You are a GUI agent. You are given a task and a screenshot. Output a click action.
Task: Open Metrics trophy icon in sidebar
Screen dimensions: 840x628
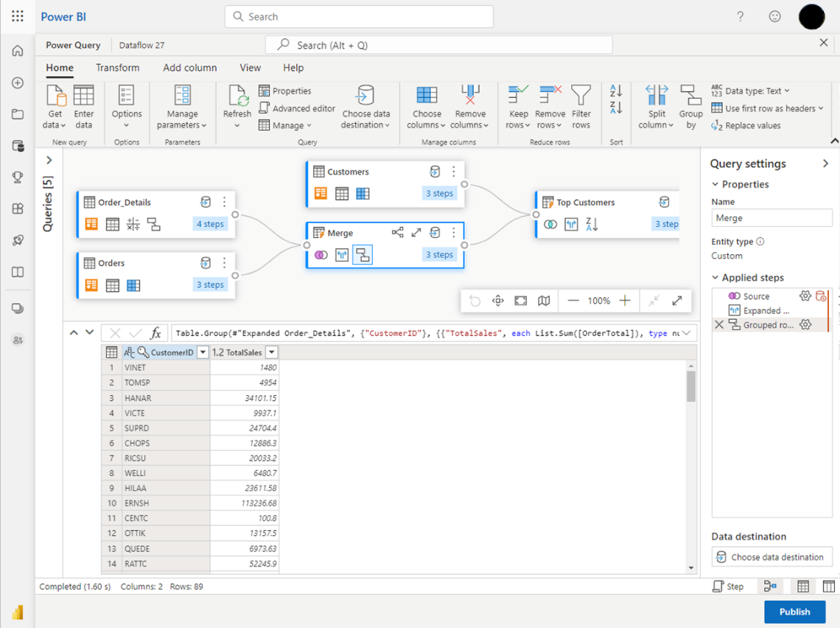[x=18, y=178]
